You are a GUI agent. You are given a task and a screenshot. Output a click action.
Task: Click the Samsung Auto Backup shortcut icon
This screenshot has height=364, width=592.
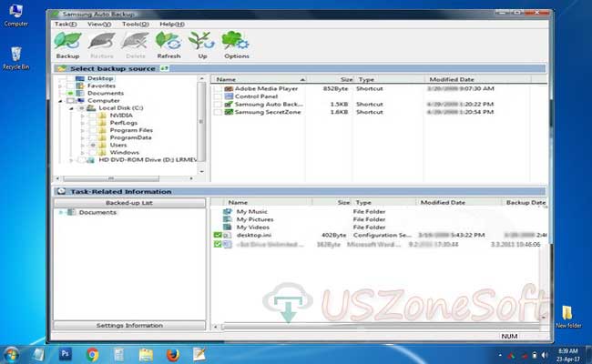tap(229, 104)
